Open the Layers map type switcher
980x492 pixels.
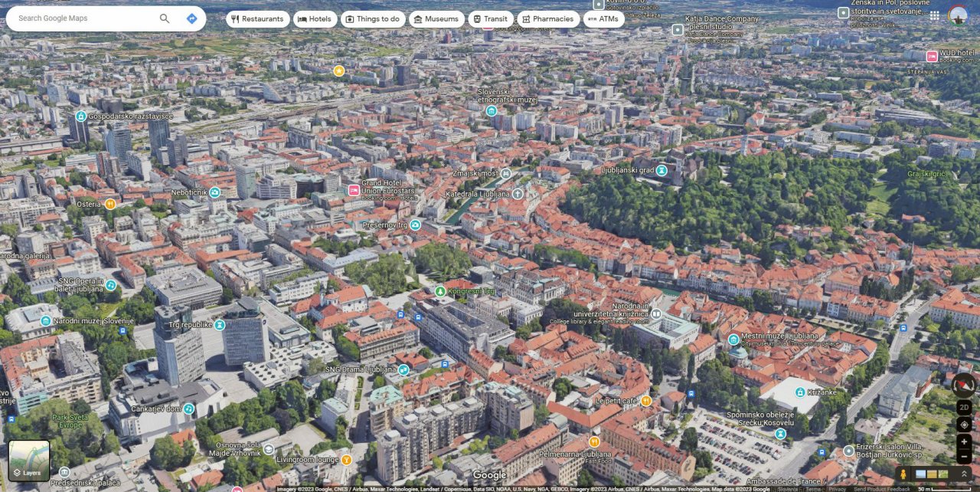(29, 461)
